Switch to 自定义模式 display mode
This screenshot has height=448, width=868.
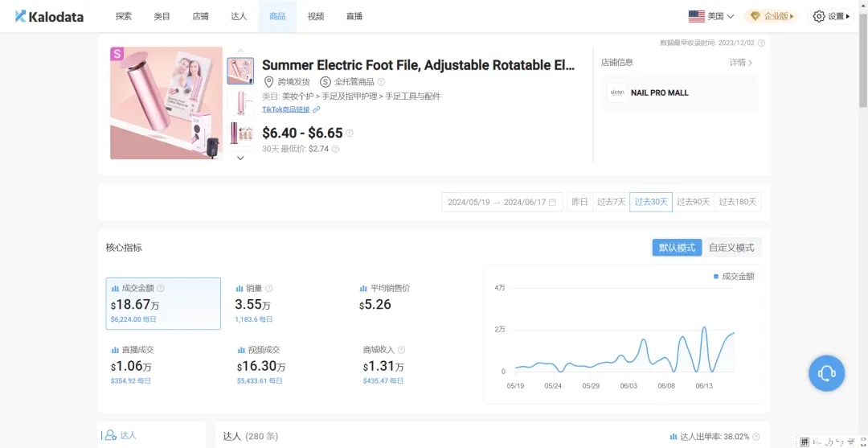click(731, 248)
